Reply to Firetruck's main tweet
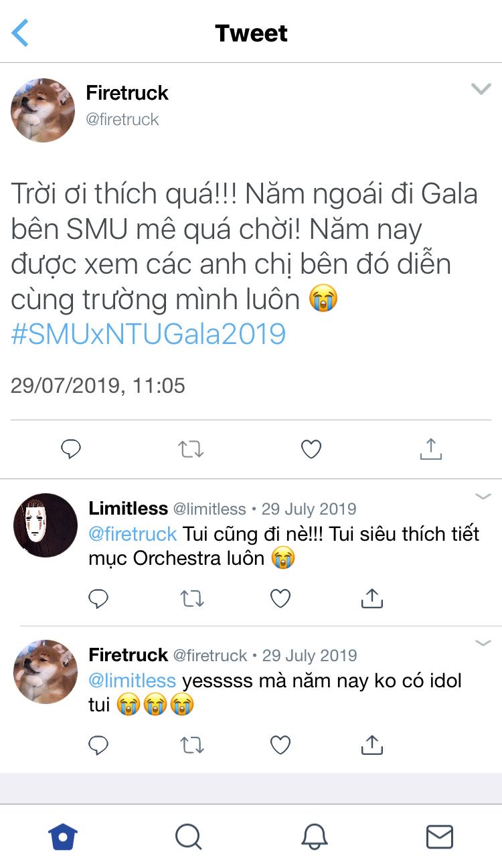The width and height of the screenshot is (502, 868). point(71,449)
